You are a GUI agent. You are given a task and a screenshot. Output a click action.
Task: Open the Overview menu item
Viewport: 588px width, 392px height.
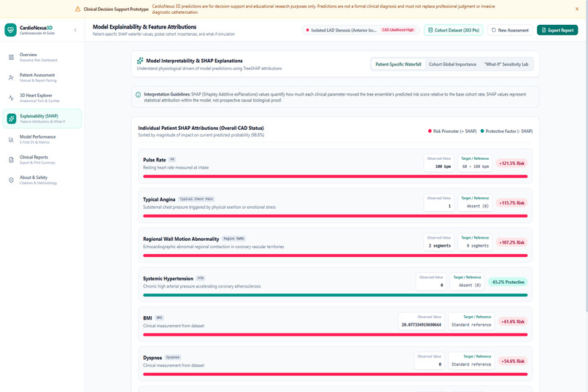[x=42, y=57]
